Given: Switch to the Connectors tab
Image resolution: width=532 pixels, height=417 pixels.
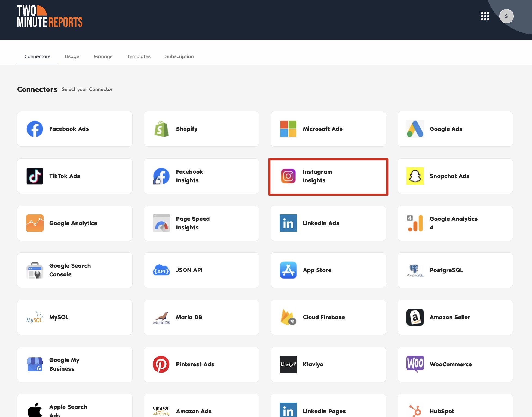Looking at the screenshot, I should [37, 56].
